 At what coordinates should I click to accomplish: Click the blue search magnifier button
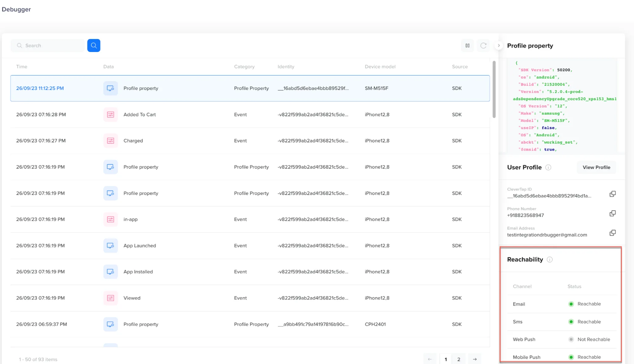94,45
